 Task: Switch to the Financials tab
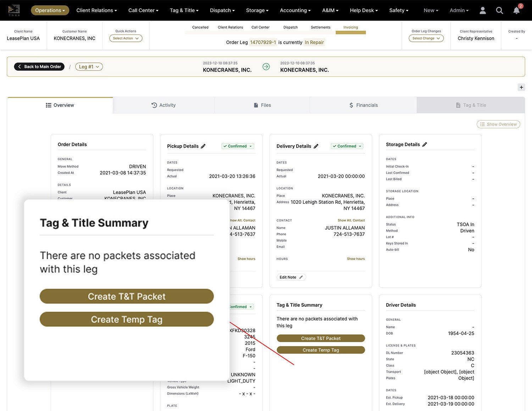(363, 105)
